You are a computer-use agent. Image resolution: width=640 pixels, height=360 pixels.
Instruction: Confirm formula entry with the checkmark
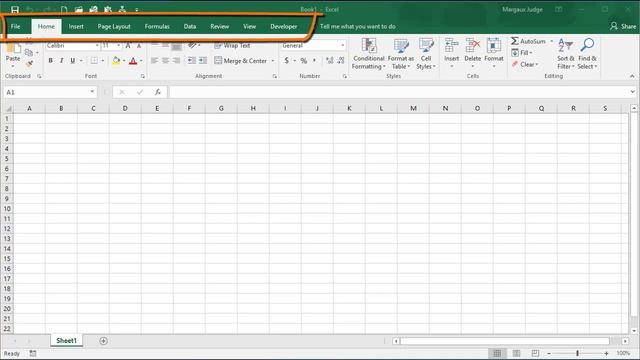[140, 92]
